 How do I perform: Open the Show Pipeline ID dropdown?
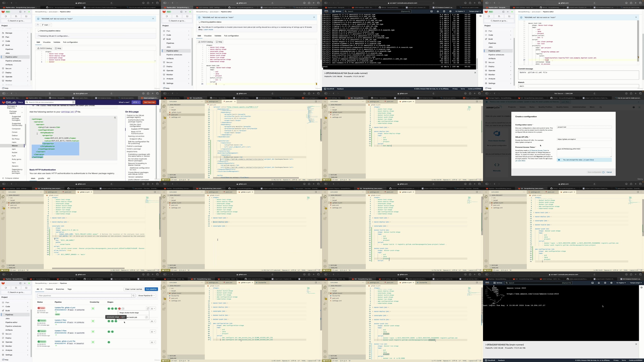147,296
